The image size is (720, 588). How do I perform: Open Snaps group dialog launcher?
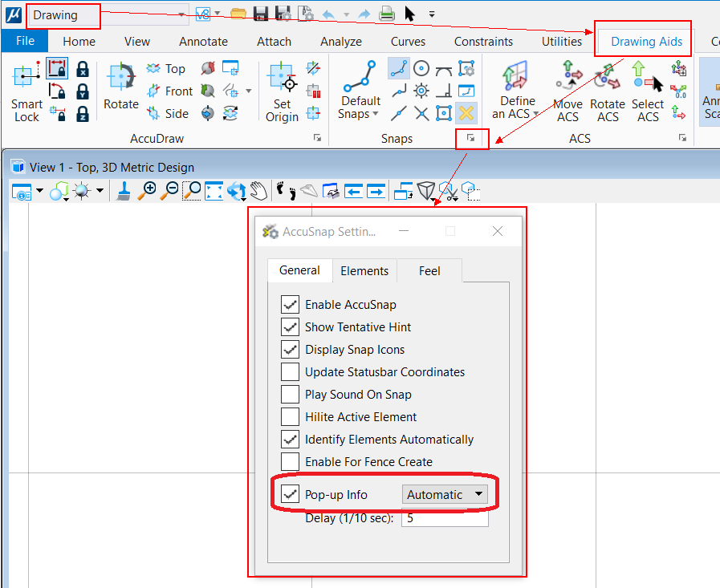pos(470,138)
